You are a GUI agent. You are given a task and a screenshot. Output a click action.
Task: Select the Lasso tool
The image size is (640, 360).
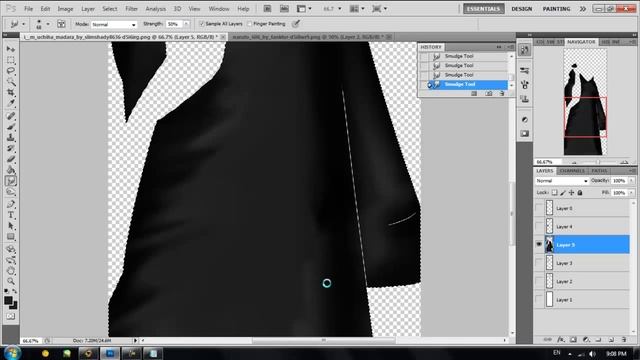11,71
